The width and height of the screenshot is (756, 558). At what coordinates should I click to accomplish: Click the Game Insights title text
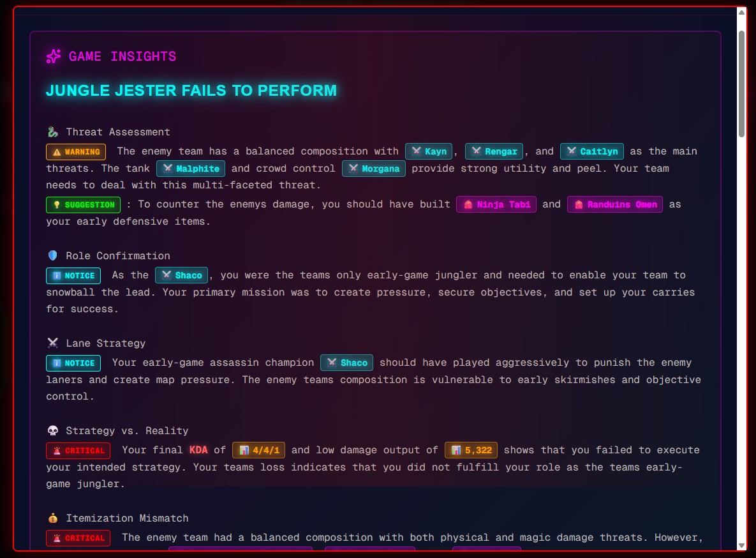pos(122,56)
